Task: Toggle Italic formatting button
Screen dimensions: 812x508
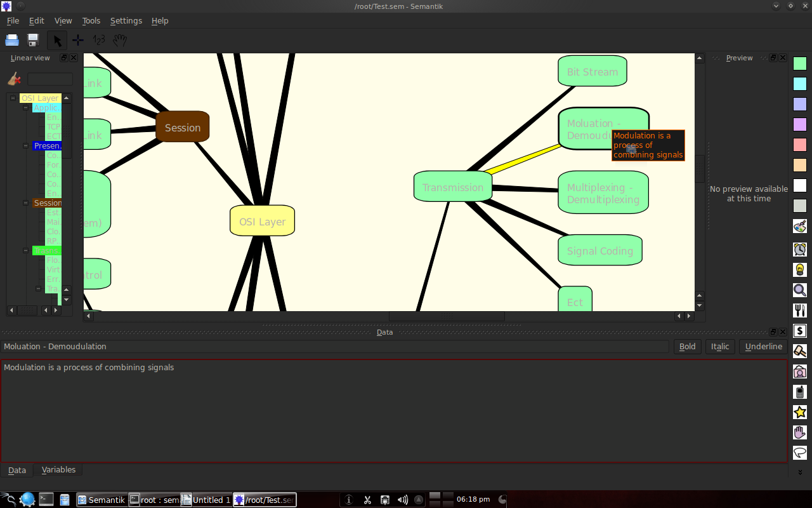Action: point(720,347)
